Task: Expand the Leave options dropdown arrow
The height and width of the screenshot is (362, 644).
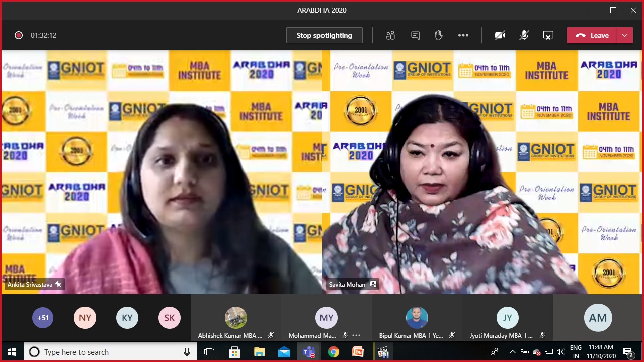Action: pos(625,35)
